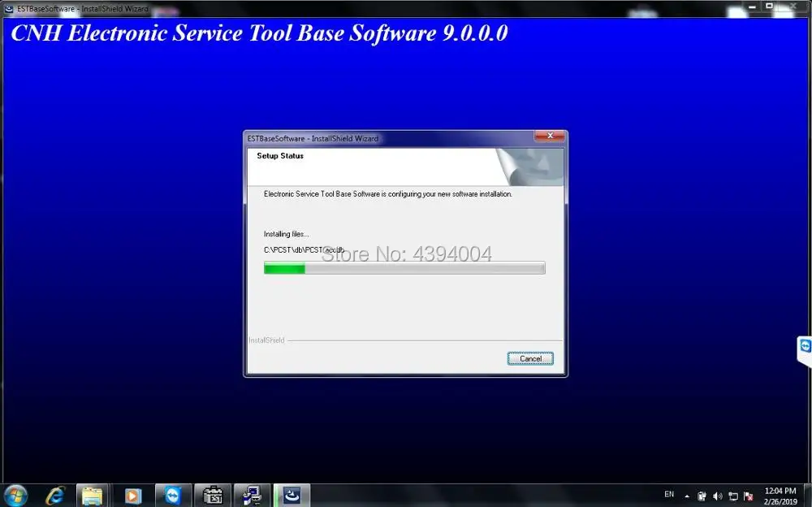This screenshot has height=507, width=812.
Task: Open Windows Explorer folder icon in taskbar
Action: coord(93,496)
